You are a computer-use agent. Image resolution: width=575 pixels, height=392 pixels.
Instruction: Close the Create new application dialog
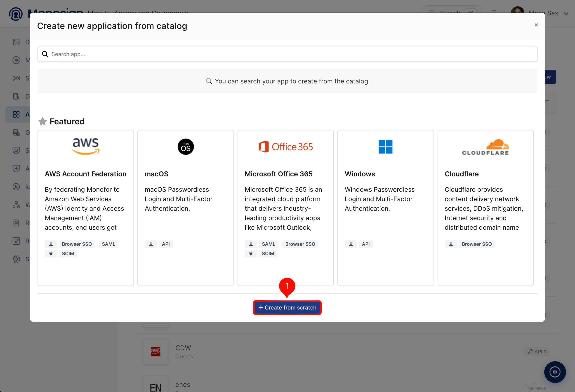coord(536,25)
